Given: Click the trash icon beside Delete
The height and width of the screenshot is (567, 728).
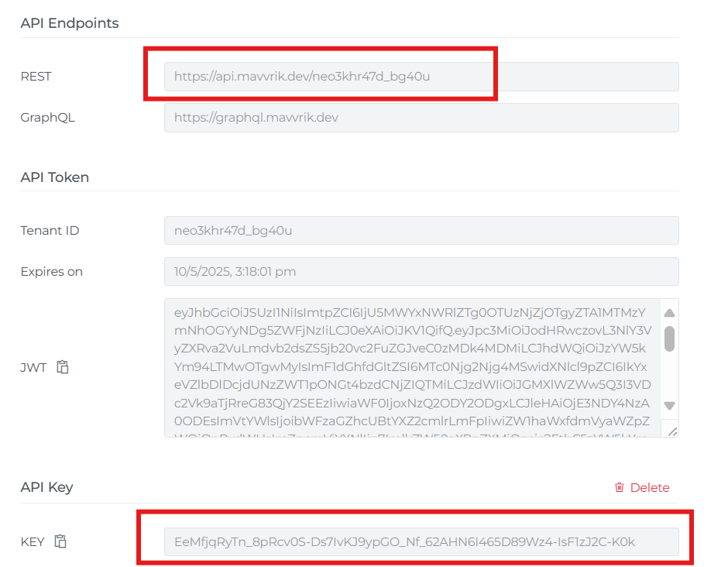Looking at the screenshot, I should pos(619,487).
